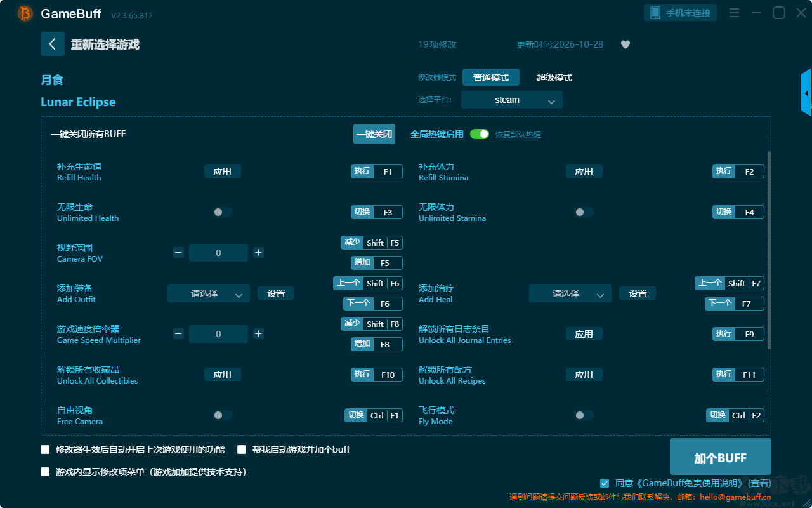Click the vertical scrollbar of cheat list
The height and width of the screenshot is (508, 812).
pos(769,250)
